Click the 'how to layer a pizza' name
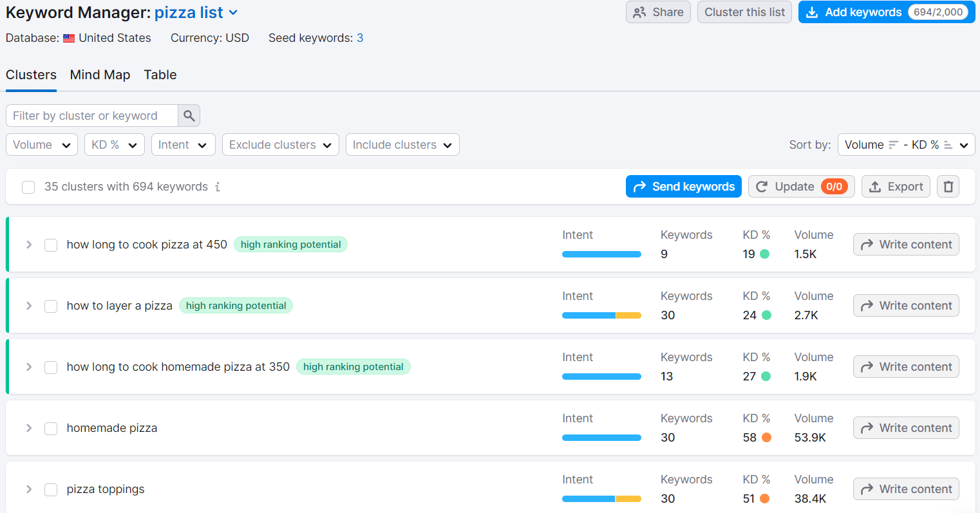 (120, 306)
